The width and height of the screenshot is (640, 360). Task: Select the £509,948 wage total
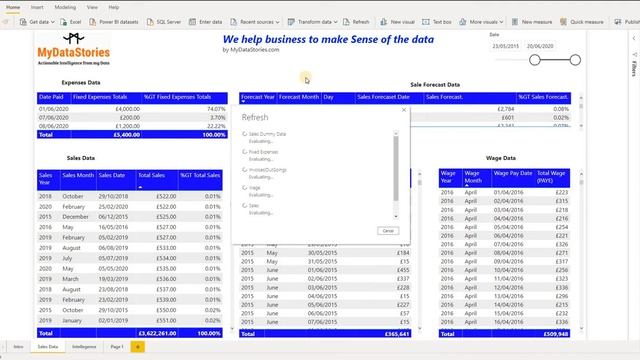tap(556, 334)
